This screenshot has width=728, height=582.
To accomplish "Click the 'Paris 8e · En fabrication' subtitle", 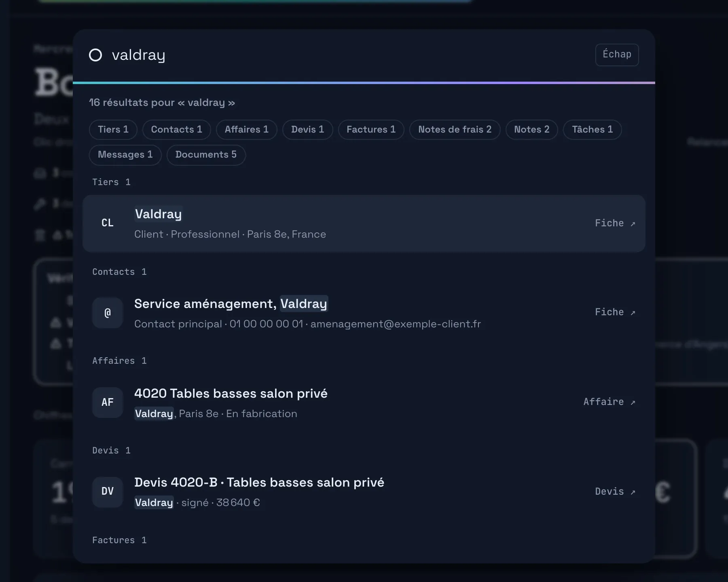I will (238, 414).
